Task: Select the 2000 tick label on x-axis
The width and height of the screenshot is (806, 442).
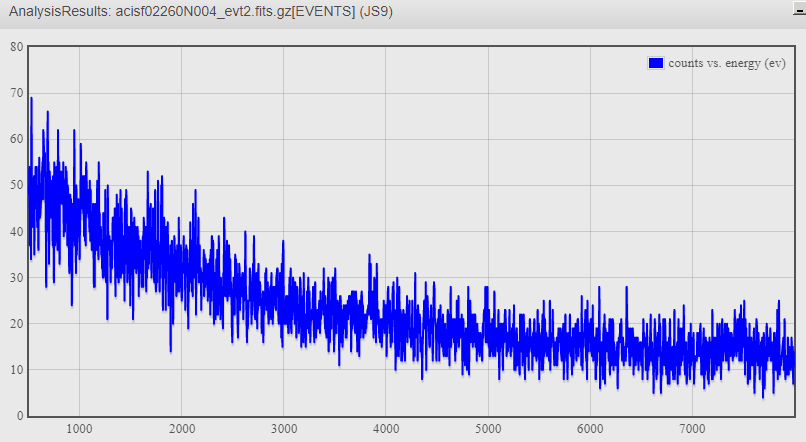Action: click(x=181, y=429)
